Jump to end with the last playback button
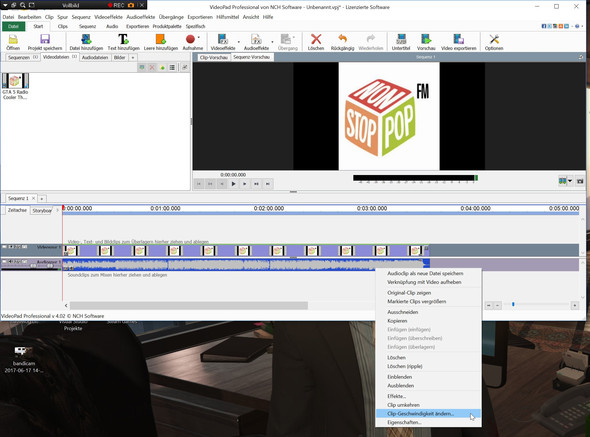Image resolution: width=590 pixels, height=437 pixels. pos(268,184)
